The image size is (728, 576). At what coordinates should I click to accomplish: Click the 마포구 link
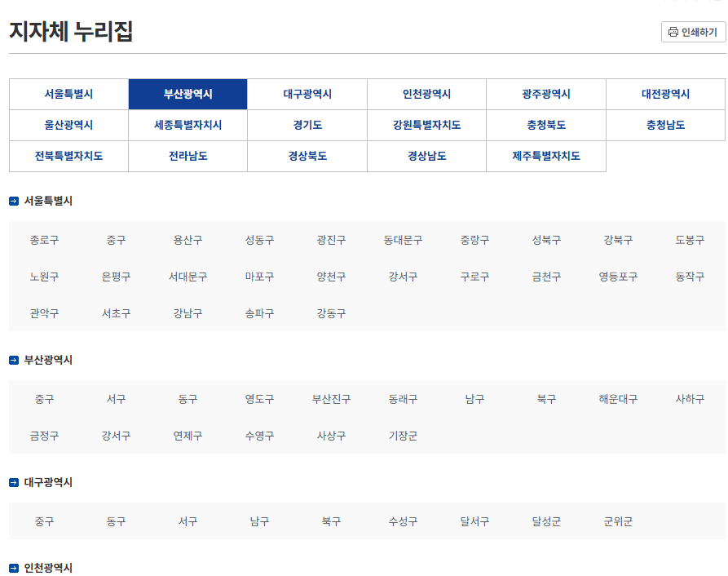(259, 277)
